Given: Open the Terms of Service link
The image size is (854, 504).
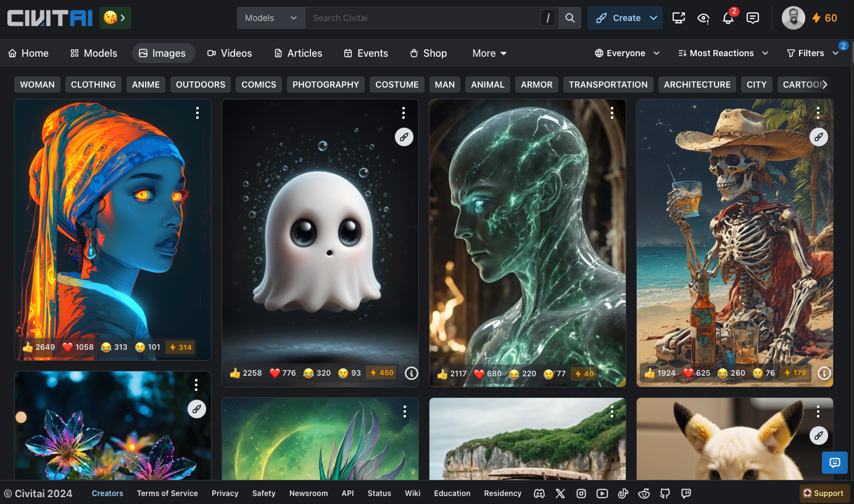Looking at the screenshot, I should tap(167, 494).
